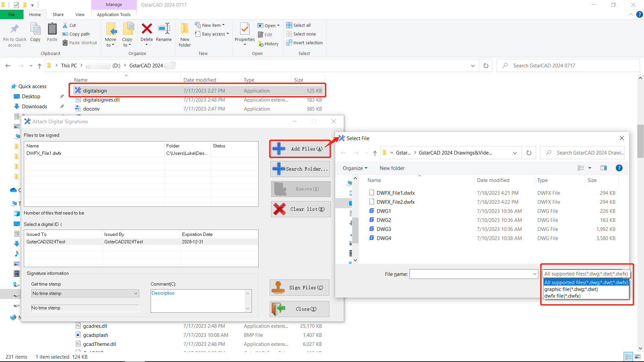Open File tab in Explorer

[12, 14]
